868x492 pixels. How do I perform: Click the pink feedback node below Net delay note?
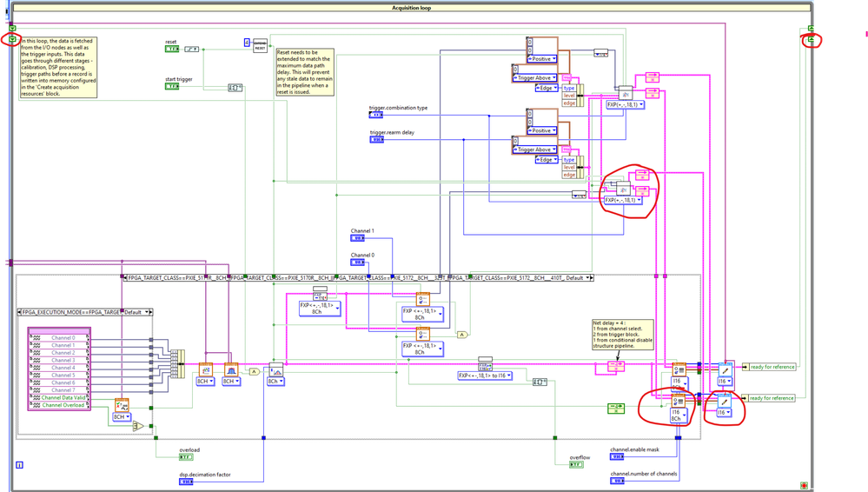pos(615,366)
